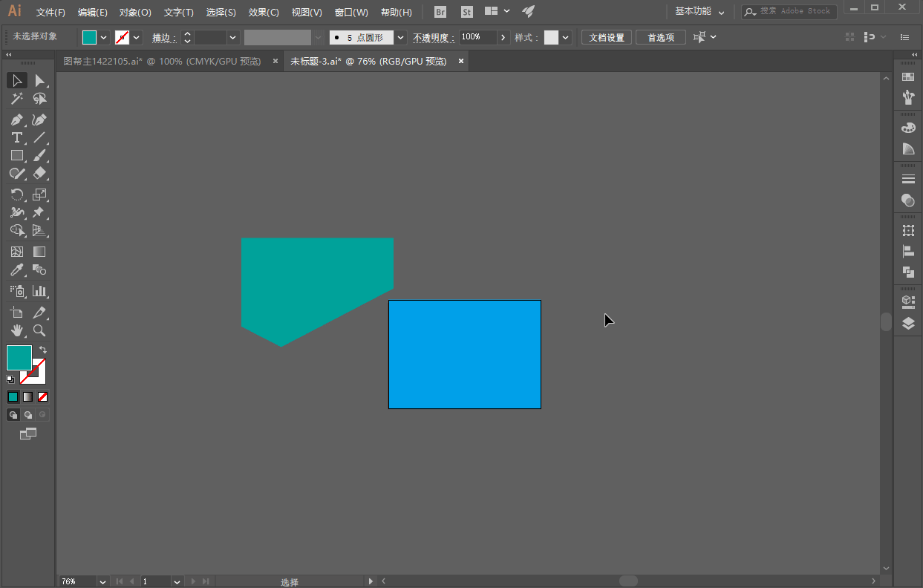Open the Transparency panel icon
Viewport: 923px width, 588px height.
click(907, 200)
